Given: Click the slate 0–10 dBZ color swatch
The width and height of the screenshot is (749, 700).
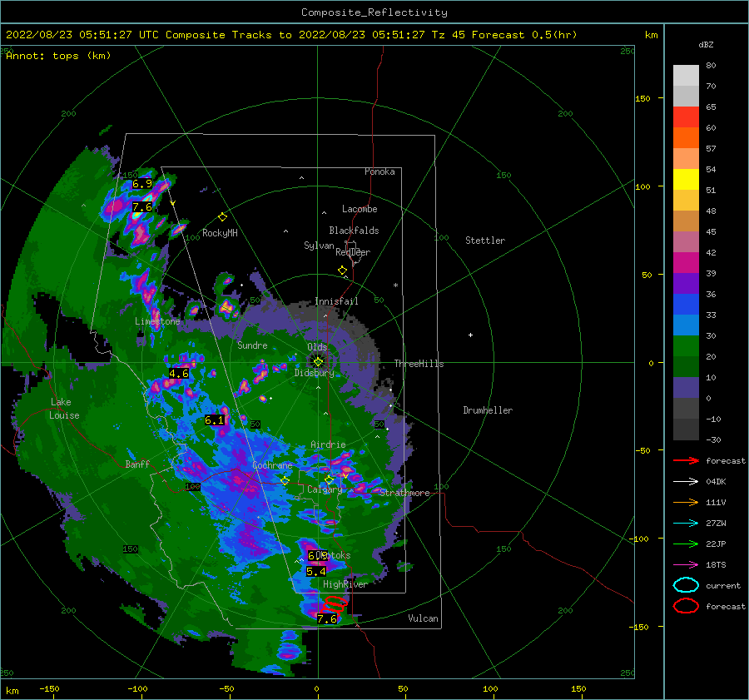Looking at the screenshot, I should point(686,388).
